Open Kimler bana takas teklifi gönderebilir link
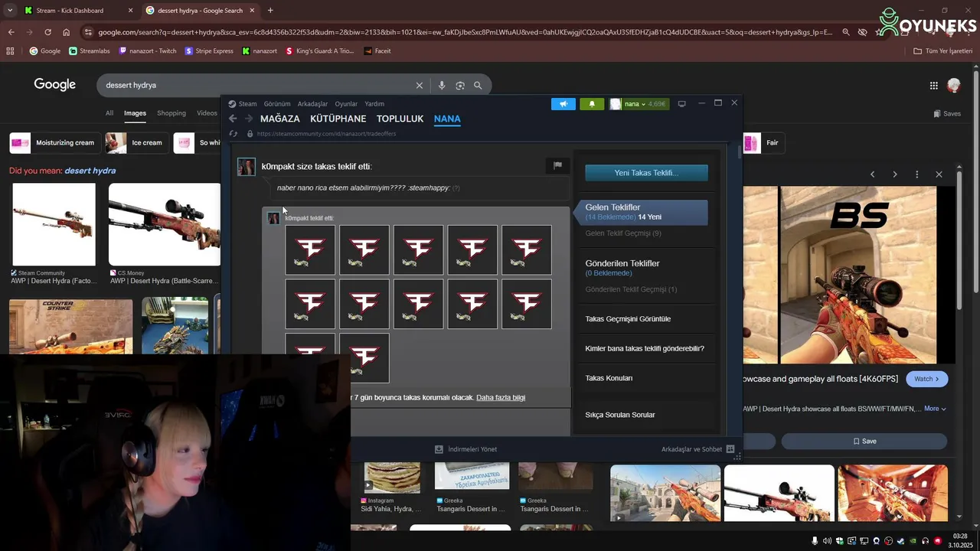Viewport: 980px width, 551px height. pyautogui.click(x=645, y=349)
